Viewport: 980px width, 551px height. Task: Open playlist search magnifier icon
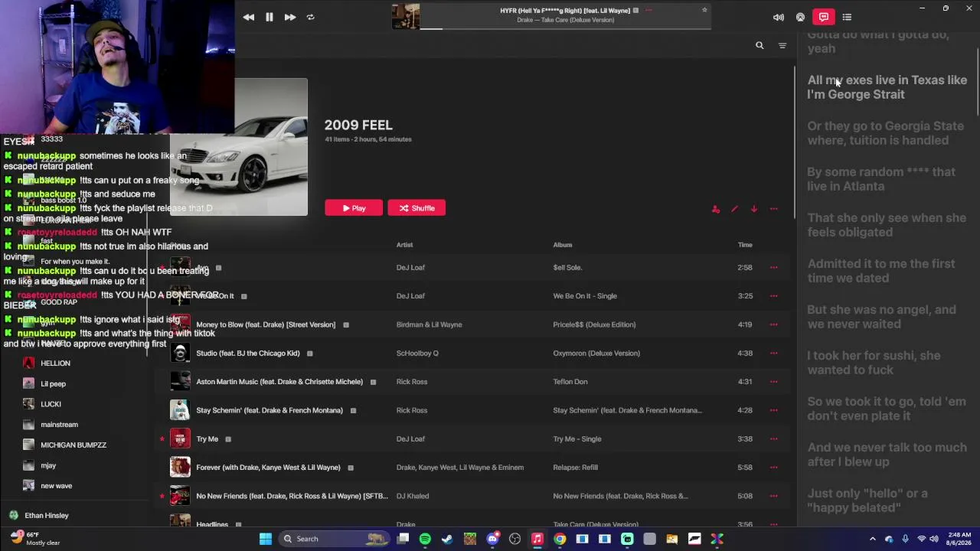(759, 45)
